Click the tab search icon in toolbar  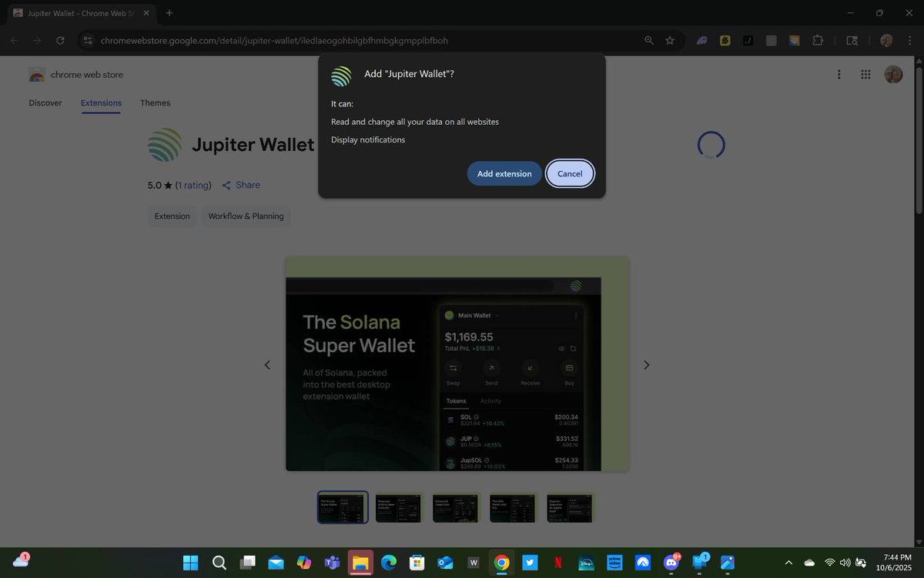(852, 40)
